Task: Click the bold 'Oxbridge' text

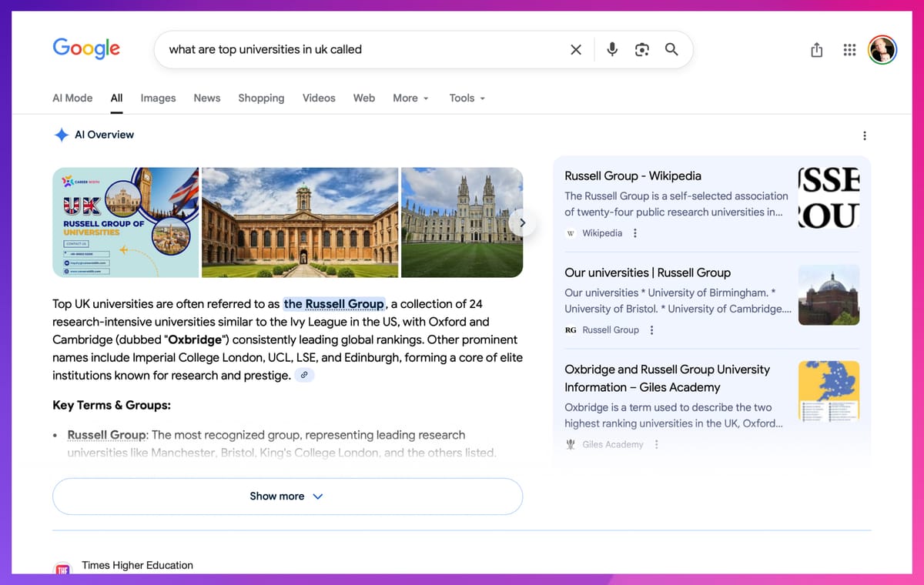Action: coord(195,339)
